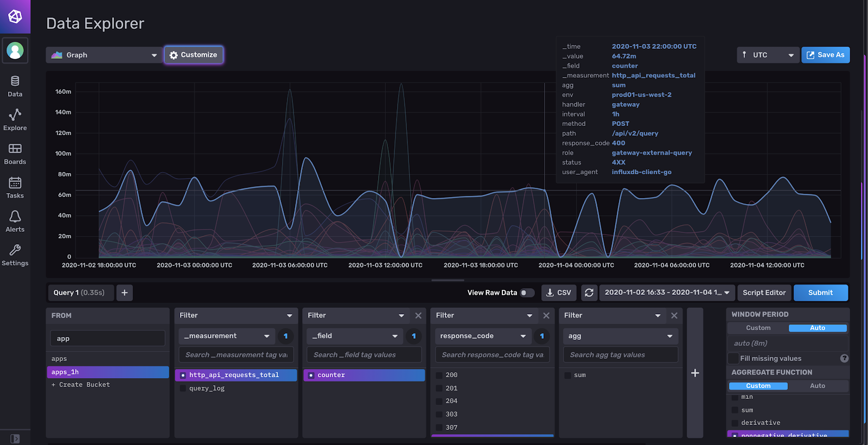This screenshot has height=445, width=868.
Task: Click the bucket search field containing app
Action: pos(108,338)
